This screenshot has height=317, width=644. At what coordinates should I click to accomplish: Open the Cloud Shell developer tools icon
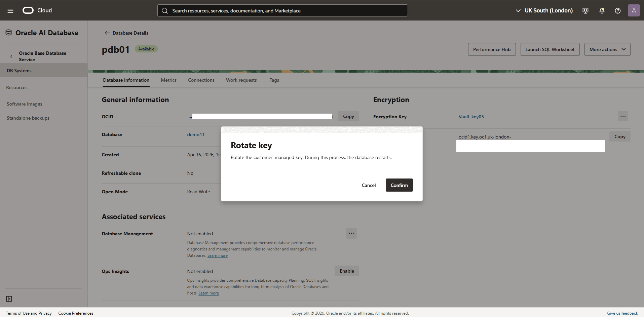pos(585,11)
